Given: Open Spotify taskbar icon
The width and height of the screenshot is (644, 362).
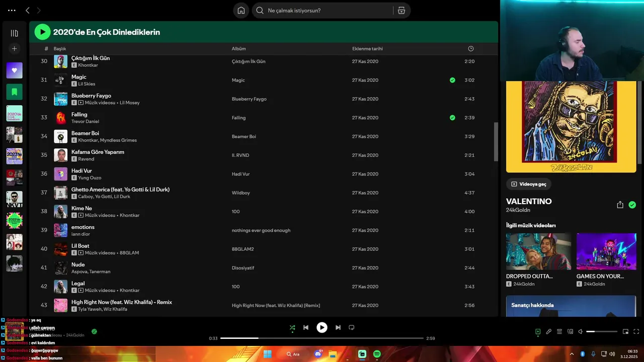Looking at the screenshot, I should [x=377, y=354].
